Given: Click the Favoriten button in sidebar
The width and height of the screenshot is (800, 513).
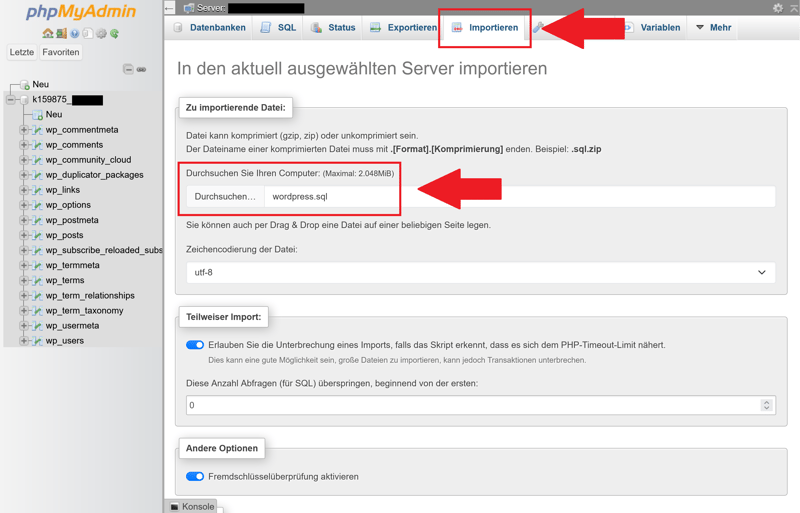Looking at the screenshot, I should pos(61,52).
